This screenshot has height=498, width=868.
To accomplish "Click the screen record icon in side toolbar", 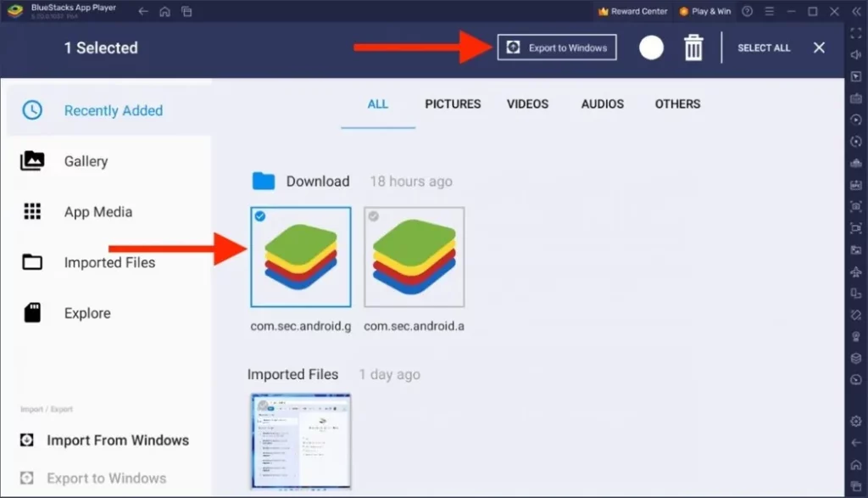I will click(856, 228).
